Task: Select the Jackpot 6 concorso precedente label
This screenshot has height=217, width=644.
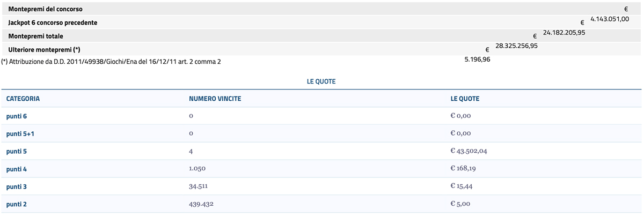Action: pos(53,23)
